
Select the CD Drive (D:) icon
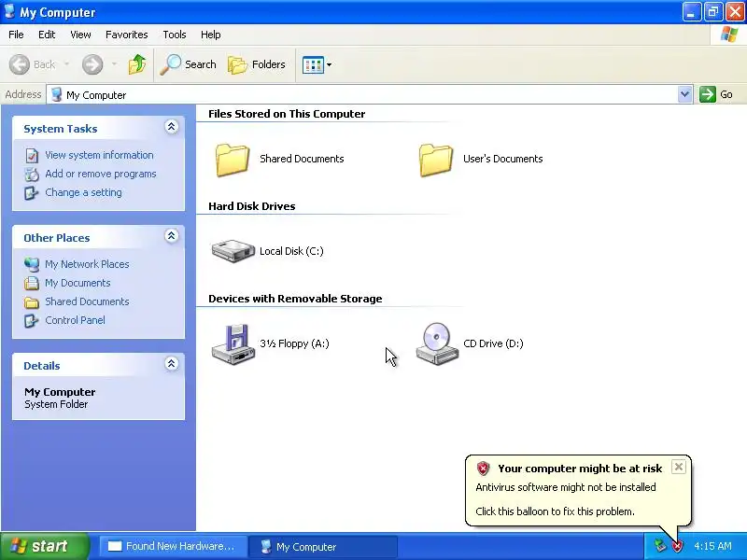(437, 343)
